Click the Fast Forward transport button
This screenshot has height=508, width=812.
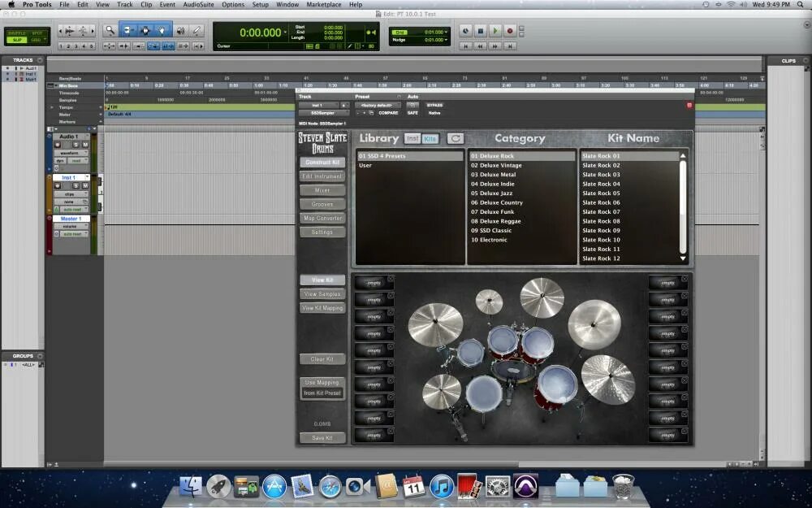coord(495,46)
